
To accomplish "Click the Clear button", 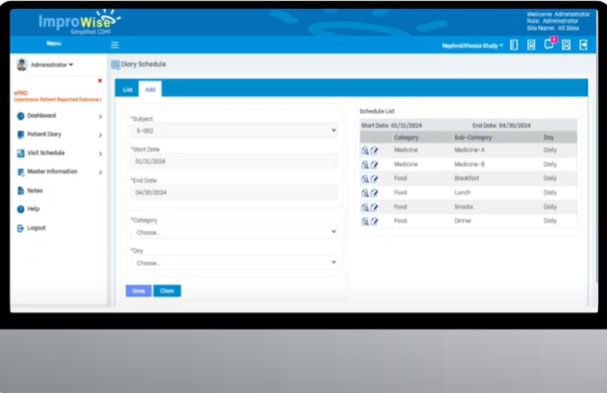I will (x=167, y=291).
